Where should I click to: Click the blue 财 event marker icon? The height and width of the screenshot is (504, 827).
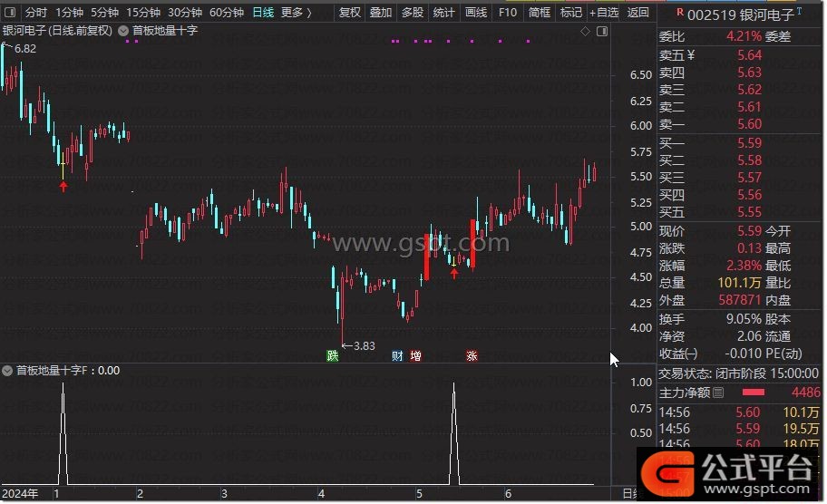pyautogui.click(x=398, y=356)
